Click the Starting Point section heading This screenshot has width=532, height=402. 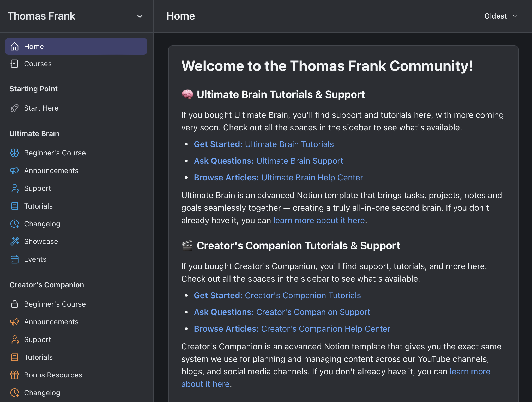coord(34,89)
